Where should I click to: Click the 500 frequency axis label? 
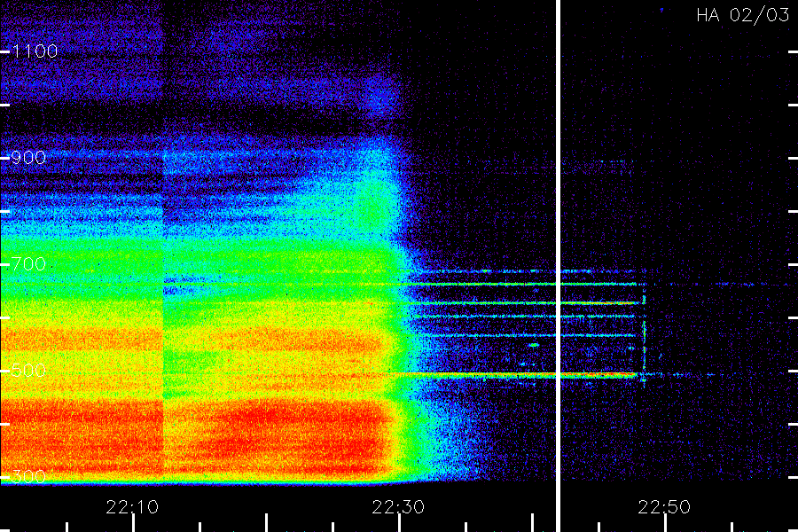coord(28,370)
